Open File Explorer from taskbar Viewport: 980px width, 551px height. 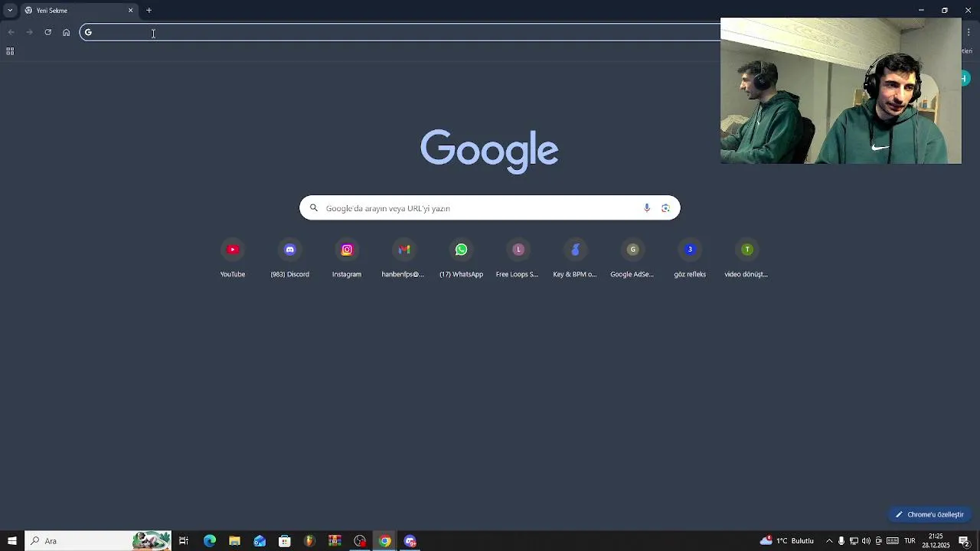[x=234, y=541]
